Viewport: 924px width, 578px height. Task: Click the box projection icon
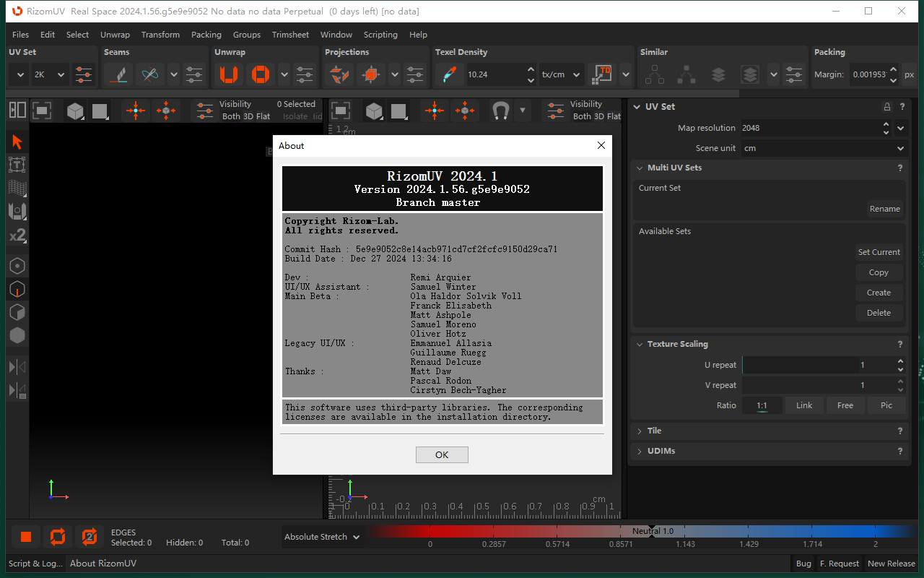(371, 74)
